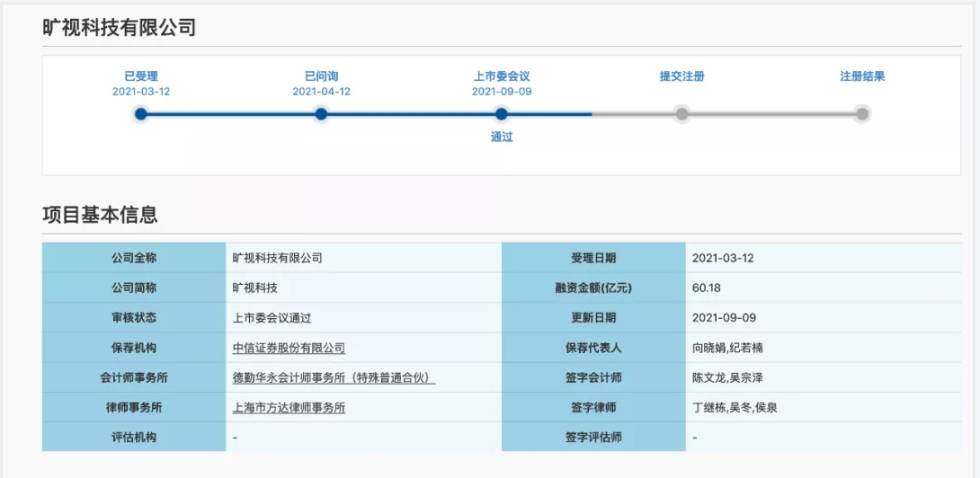Viewport: 980px width, 478px height.
Task: Click the 已受理 stage marker dot
Action: 141,114
